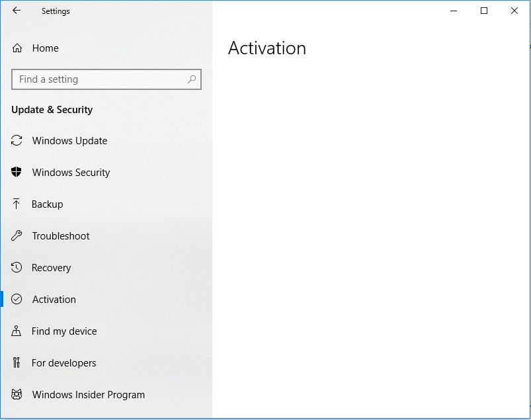Click the Recovery clock icon
The height and width of the screenshot is (420, 531).
click(x=17, y=268)
